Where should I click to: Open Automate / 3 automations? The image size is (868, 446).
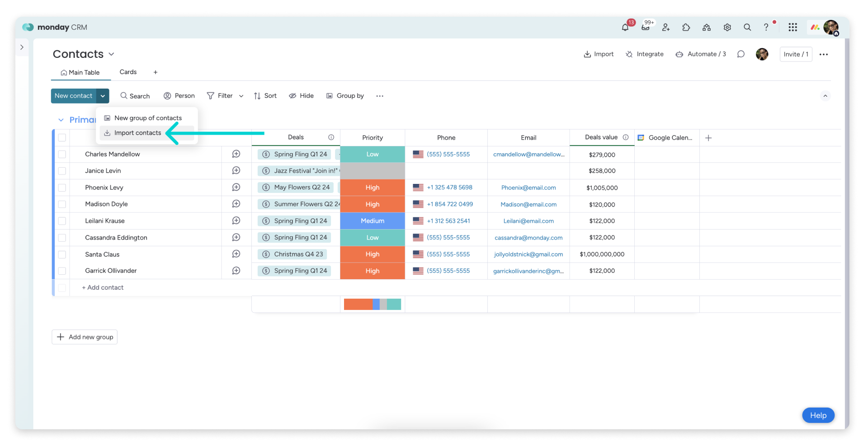(x=701, y=54)
